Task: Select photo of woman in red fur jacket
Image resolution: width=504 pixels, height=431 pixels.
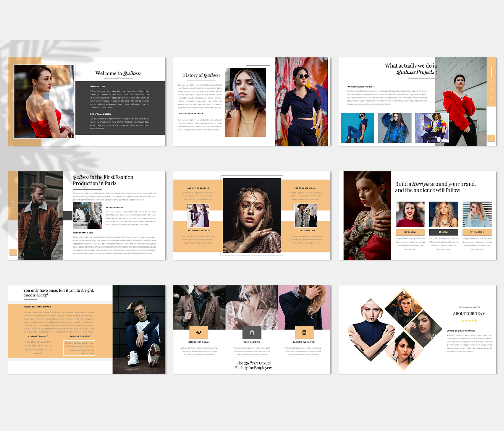Action: click(x=460, y=102)
